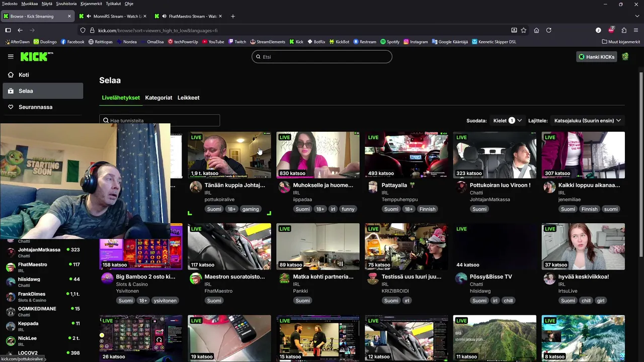Image resolution: width=644 pixels, height=362 pixels.
Task: Open the Firefox application menu
Action: [x=636, y=30]
